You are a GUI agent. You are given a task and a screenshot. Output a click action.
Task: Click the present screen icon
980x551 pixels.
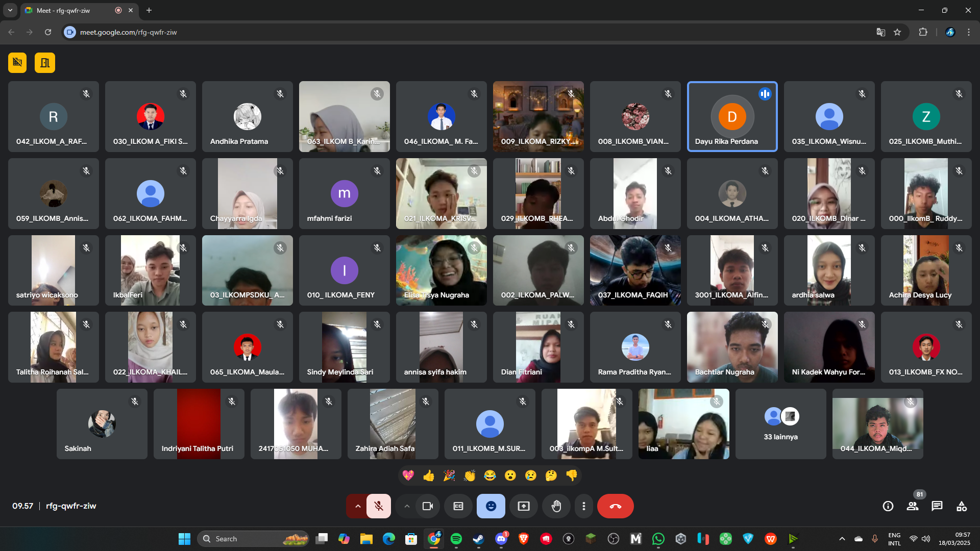point(524,506)
